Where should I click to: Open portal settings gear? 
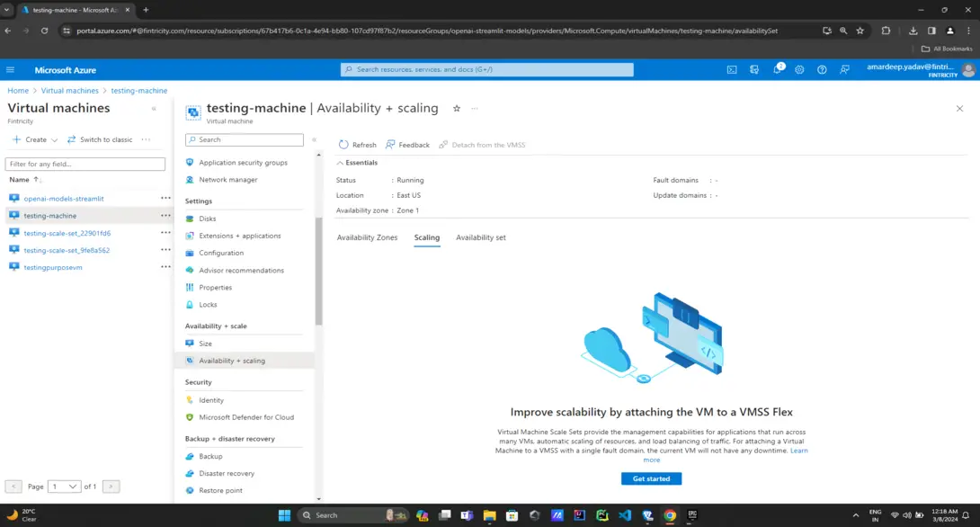(x=799, y=70)
